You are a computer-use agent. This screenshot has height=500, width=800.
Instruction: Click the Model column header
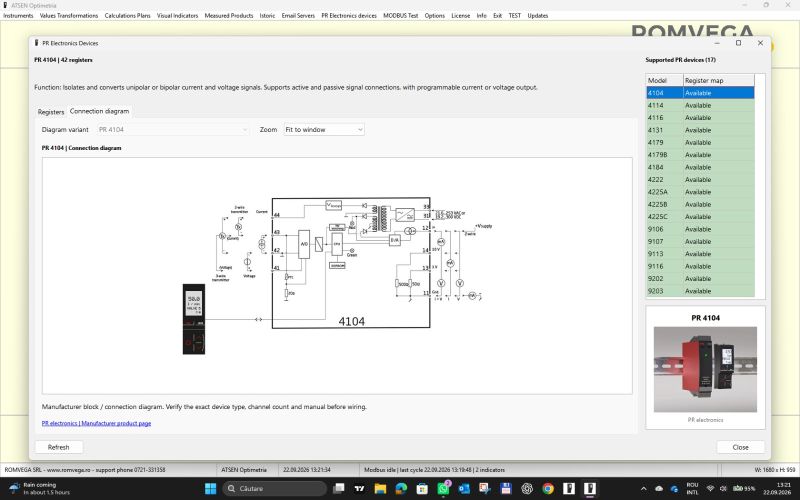click(x=664, y=81)
